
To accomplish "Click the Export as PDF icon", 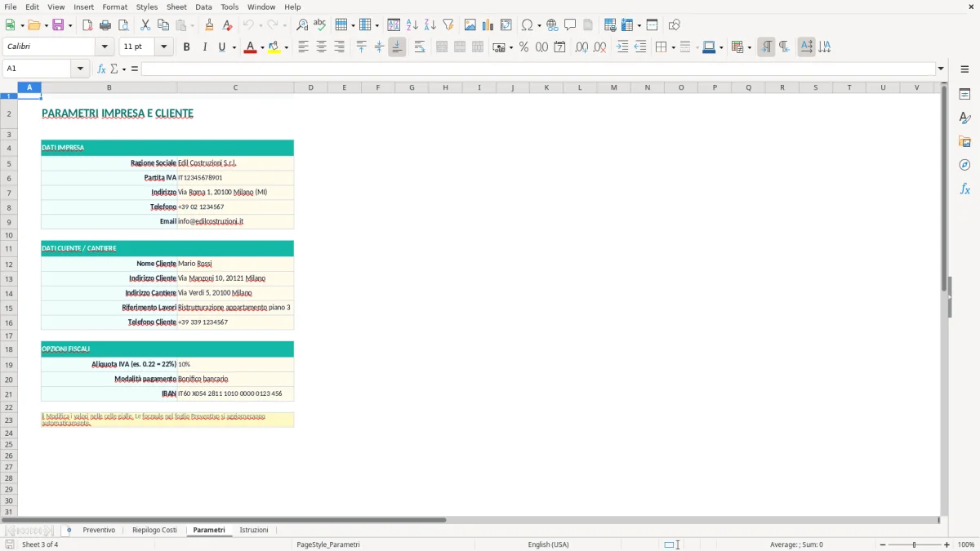I will point(87,25).
